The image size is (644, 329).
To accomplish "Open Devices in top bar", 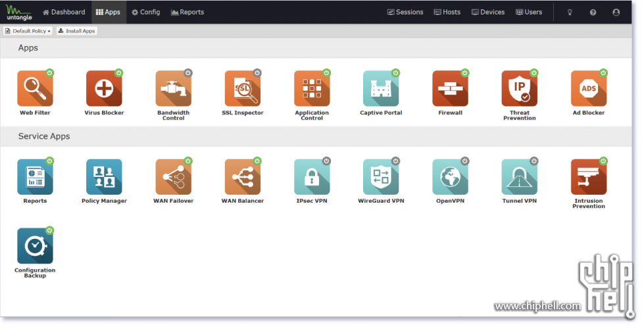I will click(488, 13).
